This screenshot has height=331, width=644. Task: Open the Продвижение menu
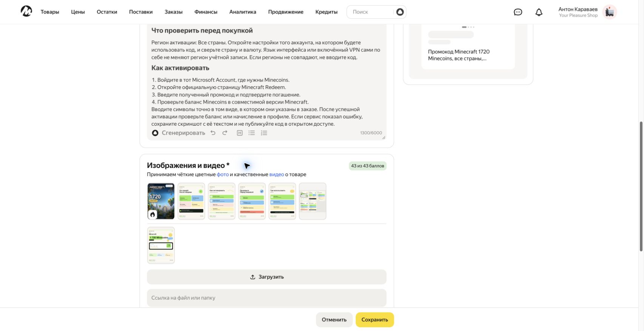(x=286, y=12)
